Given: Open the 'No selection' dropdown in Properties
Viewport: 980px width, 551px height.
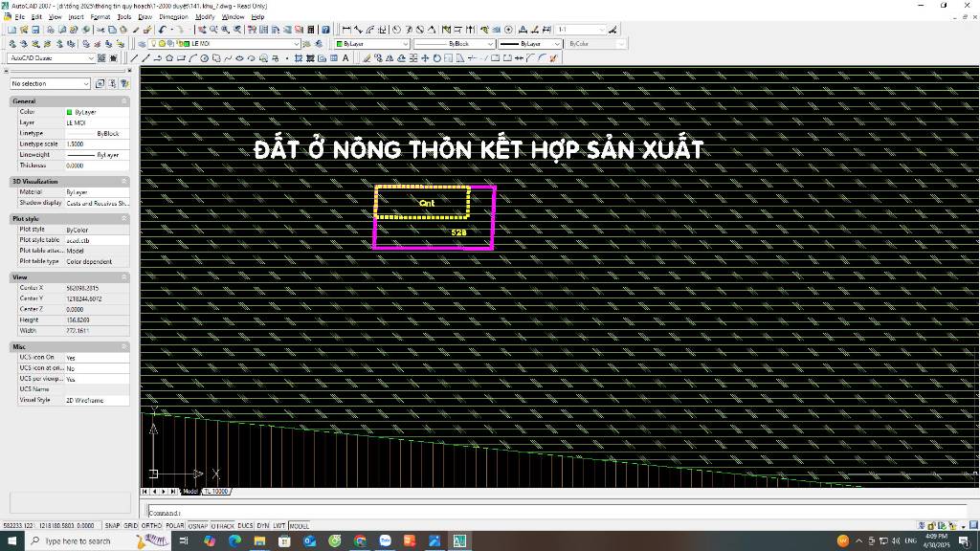Looking at the screenshot, I should [50, 84].
